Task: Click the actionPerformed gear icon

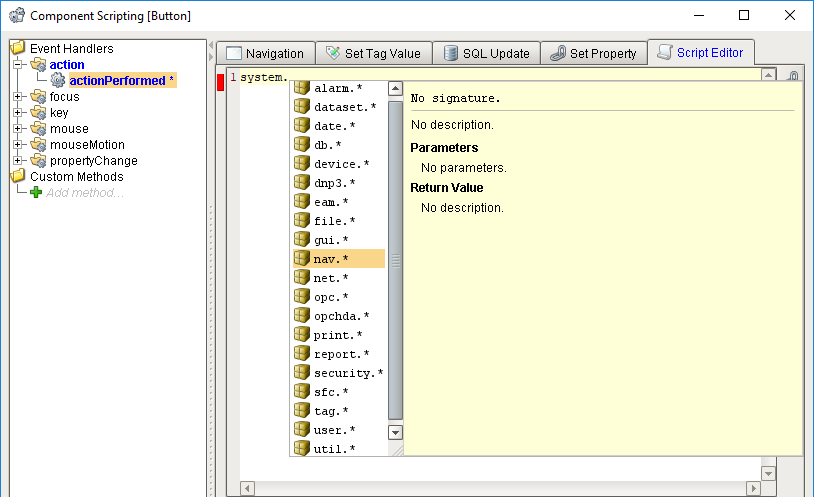Action: (58, 80)
